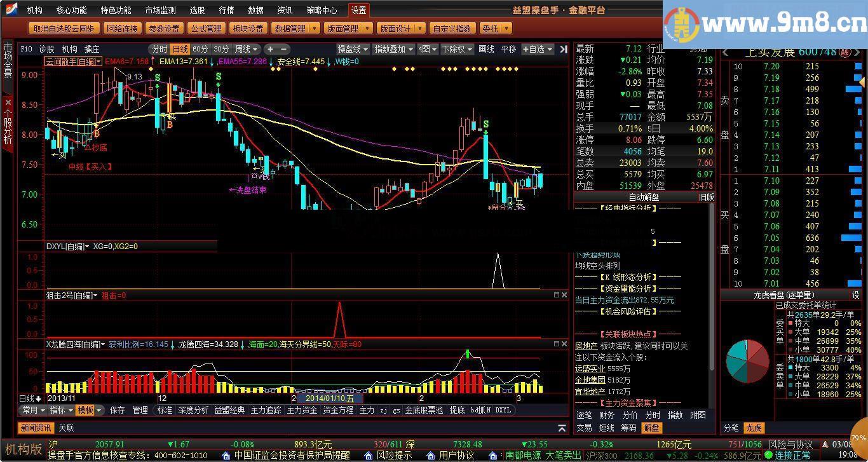This screenshot has height=462, width=868.
Task: Select the 30分 period view
Action: [220, 49]
